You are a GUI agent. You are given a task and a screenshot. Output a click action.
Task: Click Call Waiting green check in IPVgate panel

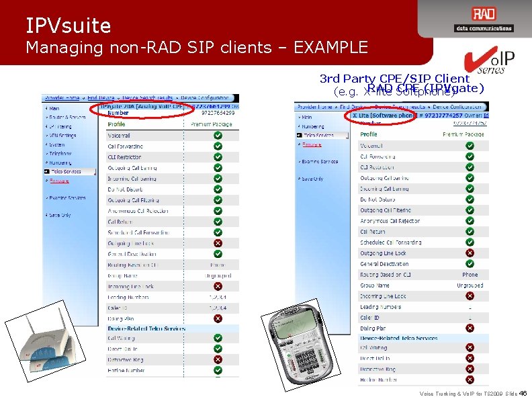point(218,338)
